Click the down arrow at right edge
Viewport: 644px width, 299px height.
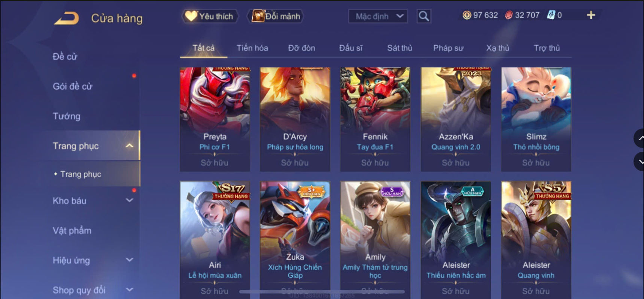pos(640,161)
